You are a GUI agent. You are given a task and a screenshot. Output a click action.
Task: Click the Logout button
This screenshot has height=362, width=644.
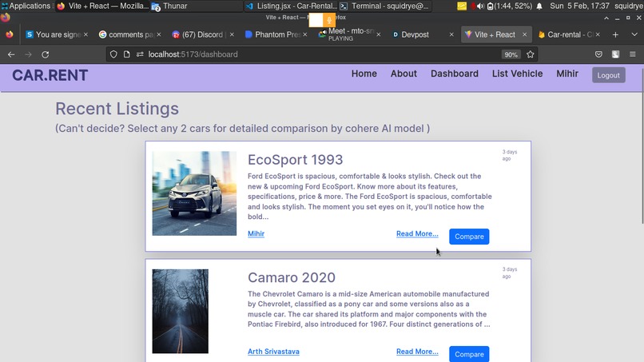click(608, 75)
